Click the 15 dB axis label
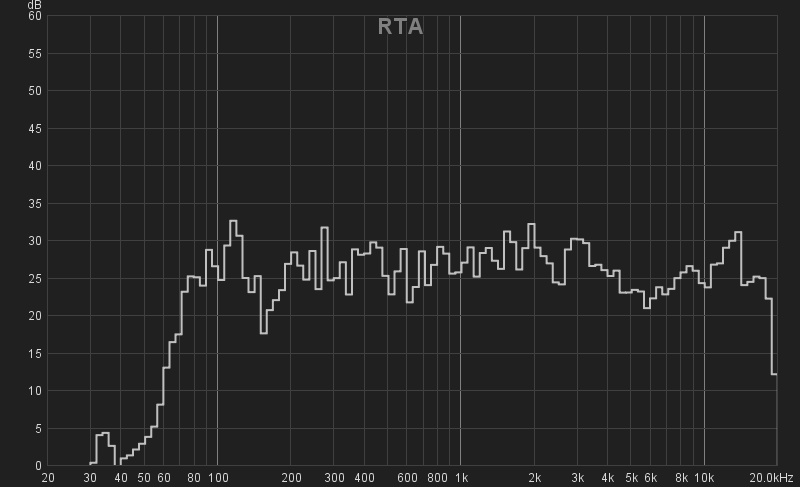The image size is (800, 487). click(x=35, y=353)
